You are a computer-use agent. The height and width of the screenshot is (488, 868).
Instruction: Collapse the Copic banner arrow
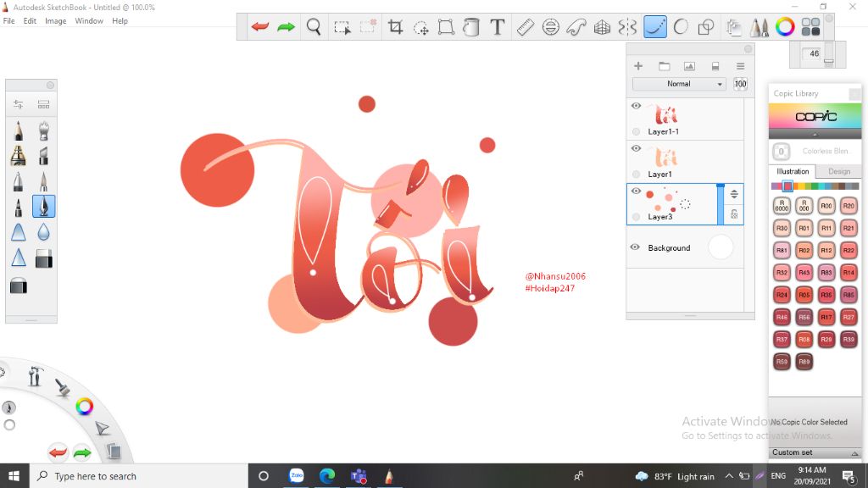(815, 135)
